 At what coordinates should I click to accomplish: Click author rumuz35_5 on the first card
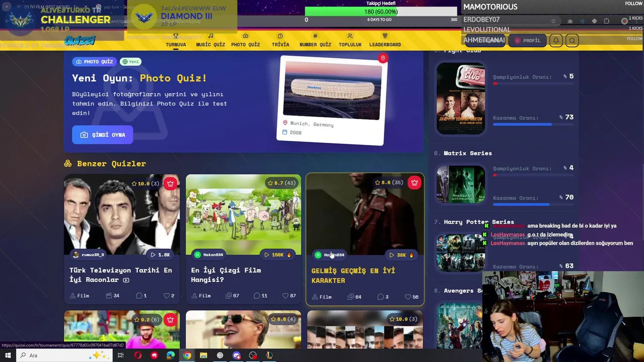(89, 255)
